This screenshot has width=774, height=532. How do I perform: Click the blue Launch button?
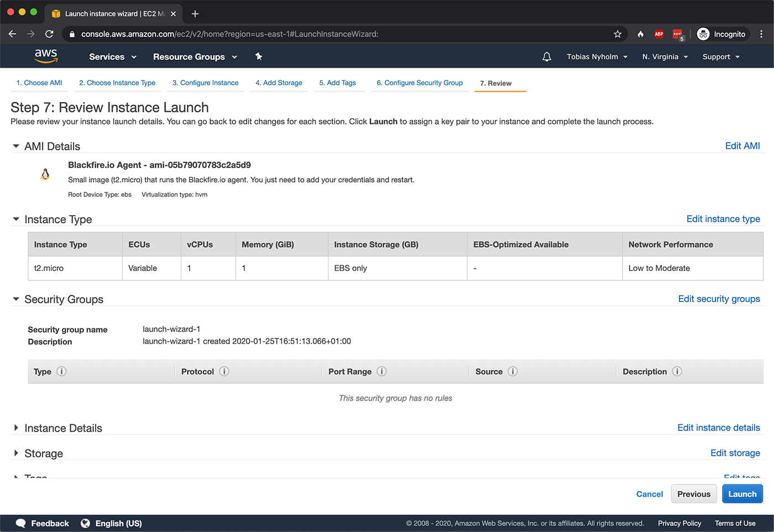742,494
